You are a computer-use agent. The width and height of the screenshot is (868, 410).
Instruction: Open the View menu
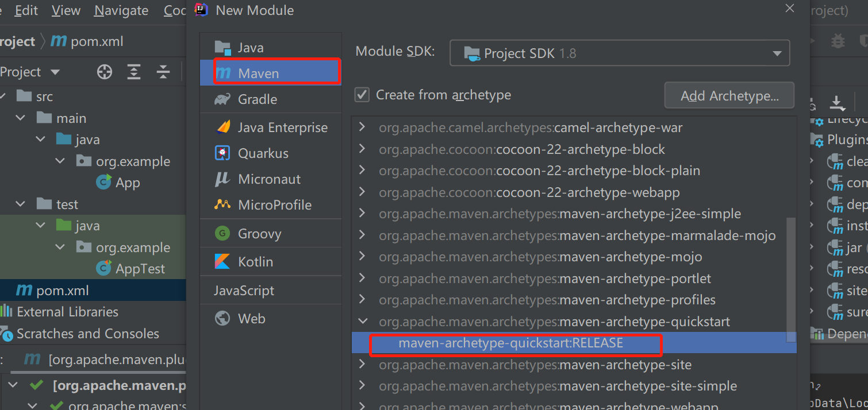(x=66, y=10)
